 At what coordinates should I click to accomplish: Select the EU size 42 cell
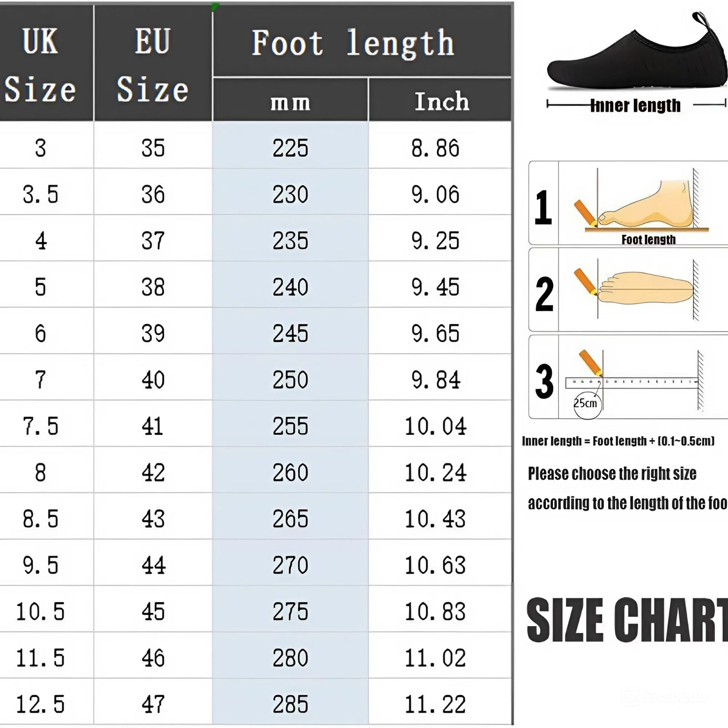pos(153,472)
